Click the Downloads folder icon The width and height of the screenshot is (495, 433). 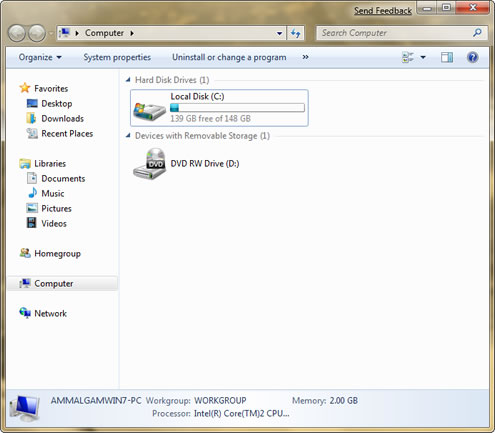[32, 118]
